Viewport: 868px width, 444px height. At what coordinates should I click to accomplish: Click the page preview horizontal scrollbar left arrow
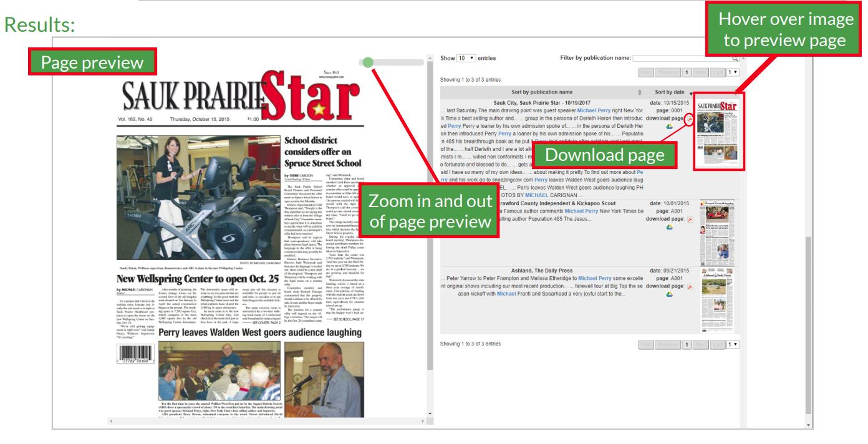click(111, 422)
